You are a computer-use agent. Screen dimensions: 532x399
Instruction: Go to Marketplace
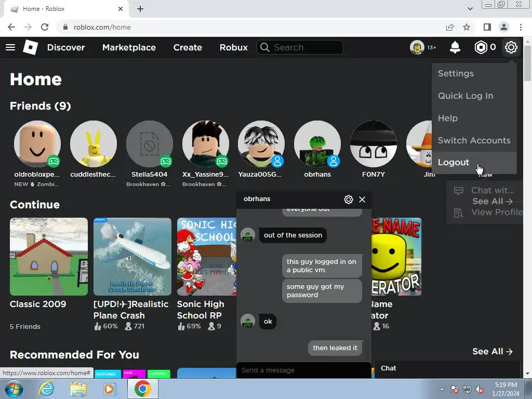(129, 47)
